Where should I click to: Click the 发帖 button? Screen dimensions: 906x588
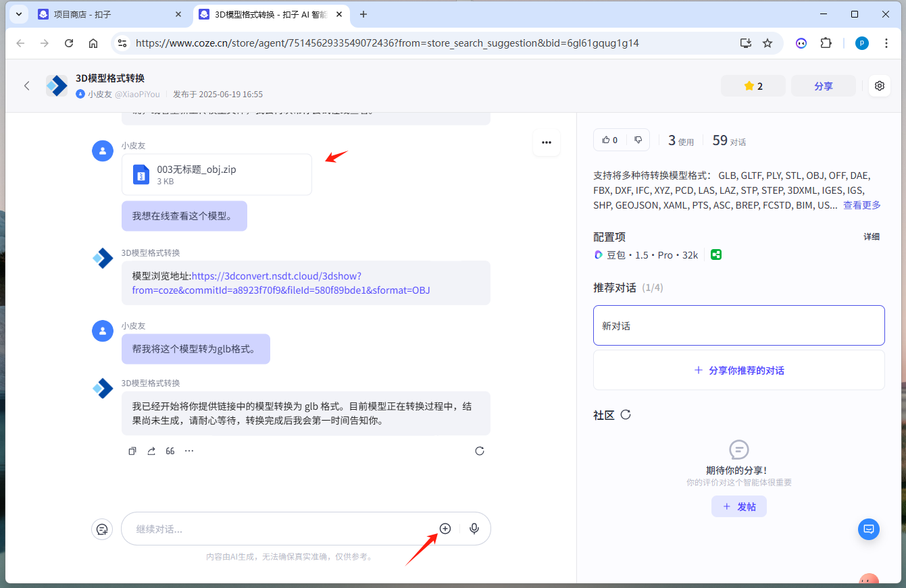coord(739,506)
